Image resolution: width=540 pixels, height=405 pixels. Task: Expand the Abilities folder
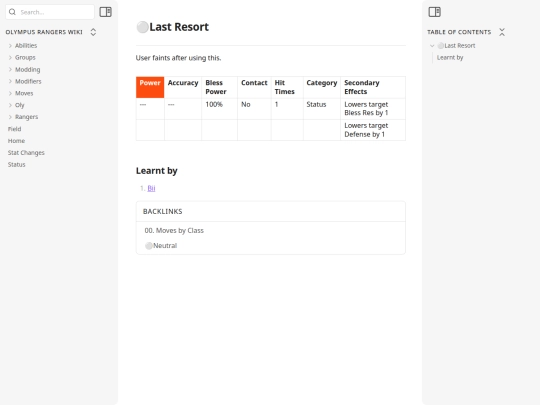10,45
